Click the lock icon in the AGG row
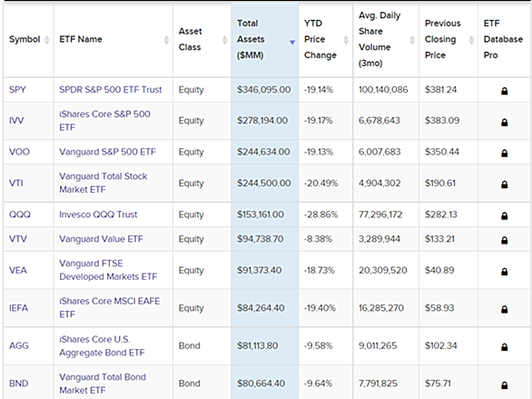Screen dimensions: 532x399 pos(504,346)
